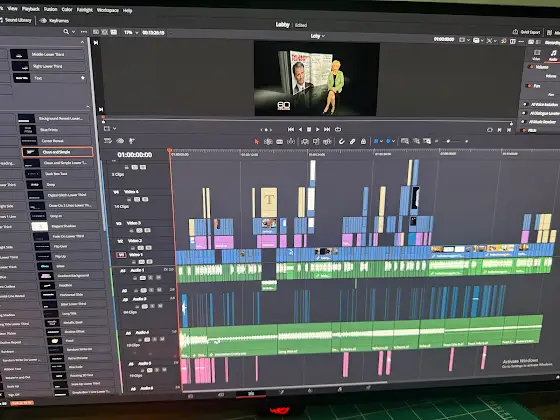Viewport: 560px width, 420px height.
Task: Open the Sound Library panel
Action: [16, 20]
